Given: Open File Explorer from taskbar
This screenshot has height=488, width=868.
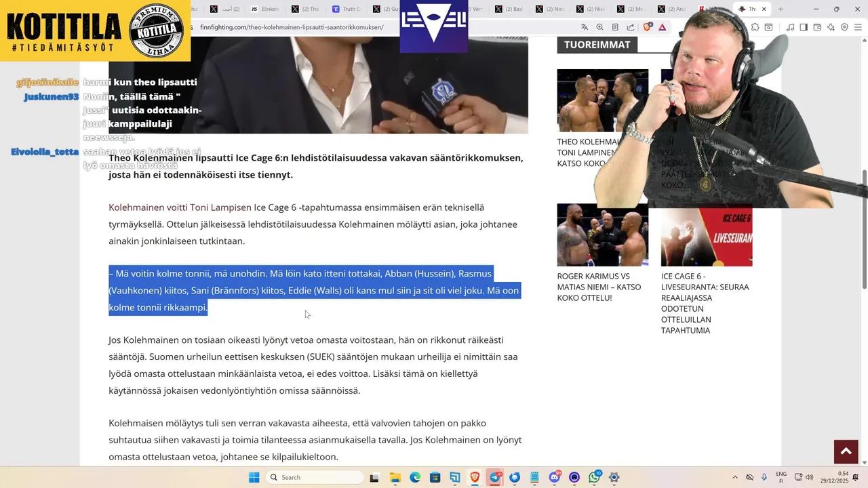Looking at the screenshot, I should [x=395, y=477].
